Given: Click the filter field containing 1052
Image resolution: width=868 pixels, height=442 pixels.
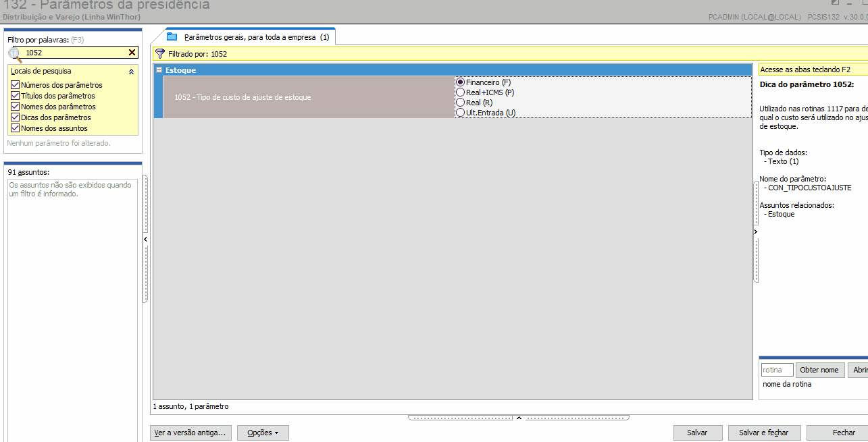Looking at the screenshot, I should pyautogui.click(x=74, y=52).
